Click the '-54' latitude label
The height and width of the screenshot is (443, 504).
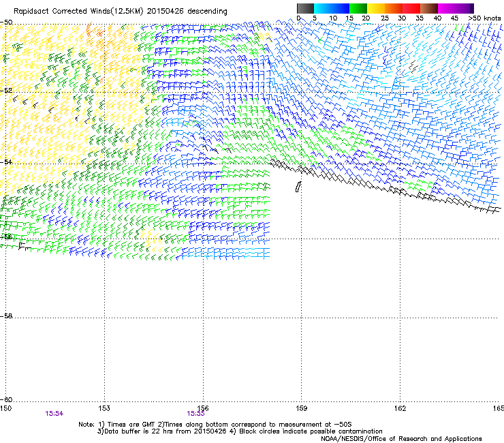click(x=6, y=162)
